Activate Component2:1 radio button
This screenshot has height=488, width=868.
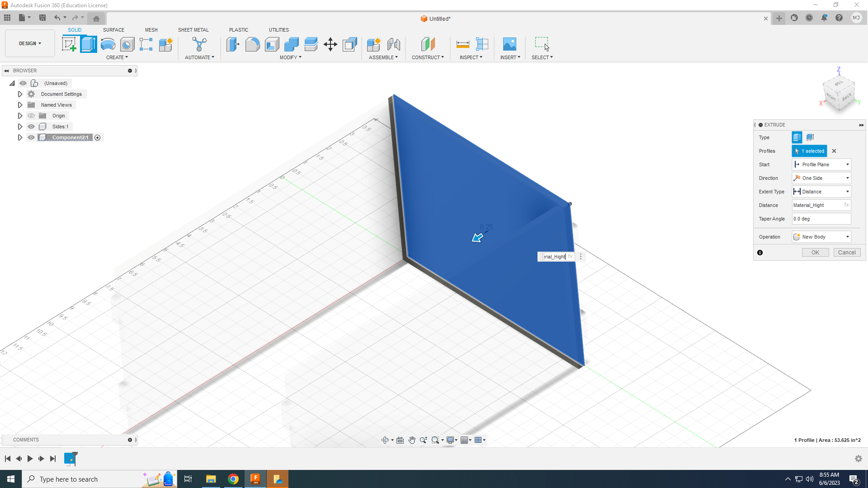97,137
